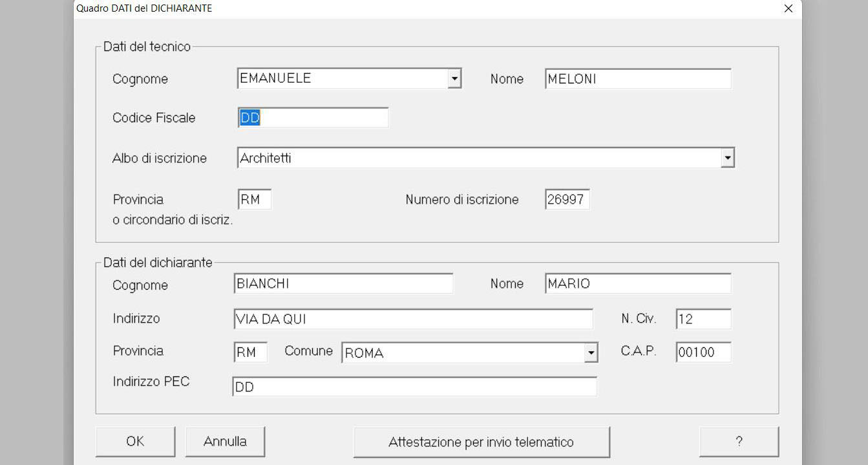Select the technician Provincia field
The image size is (868, 465).
pyautogui.click(x=254, y=200)
